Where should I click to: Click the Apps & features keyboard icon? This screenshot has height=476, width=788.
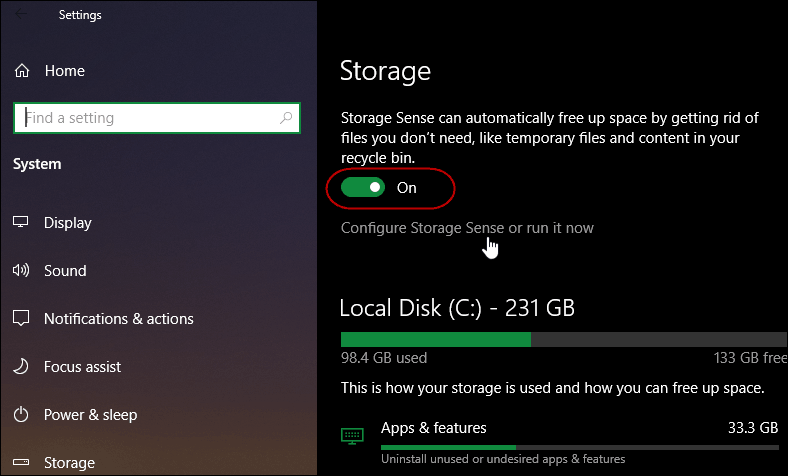[352, 435]
